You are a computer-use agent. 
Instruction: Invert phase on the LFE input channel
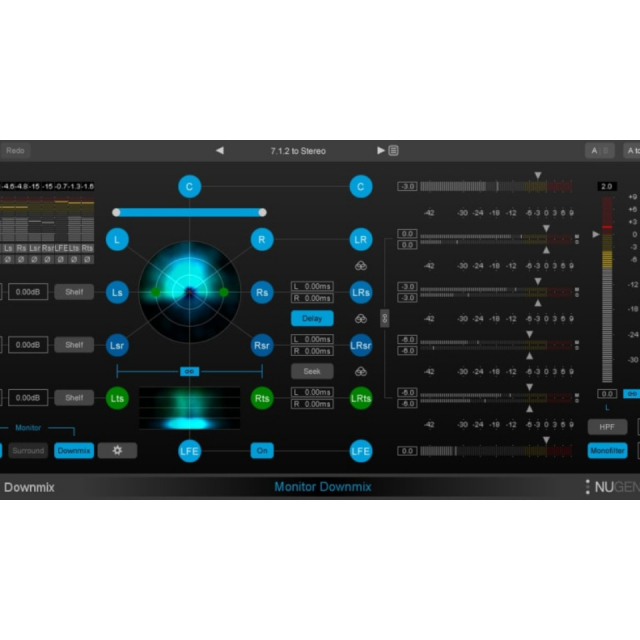(61, 259)
